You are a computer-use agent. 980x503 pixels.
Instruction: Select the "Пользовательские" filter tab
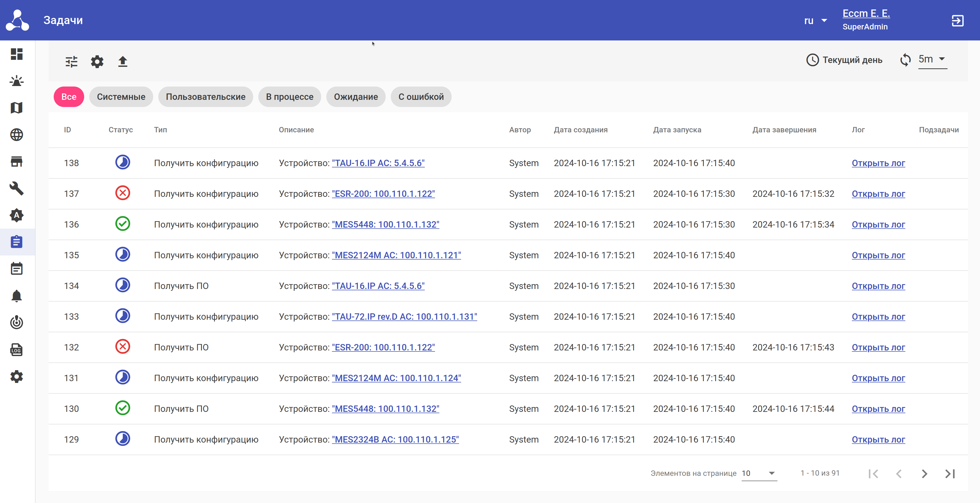205,97
